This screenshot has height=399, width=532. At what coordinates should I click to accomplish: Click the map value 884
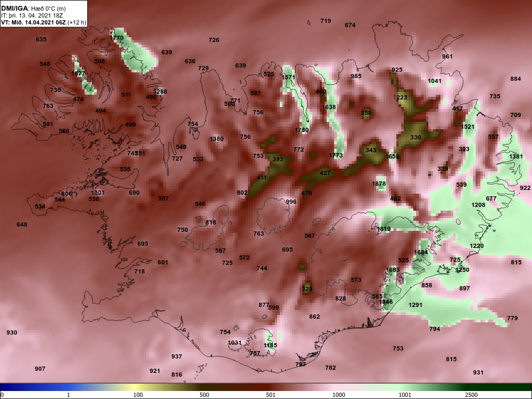516,79
